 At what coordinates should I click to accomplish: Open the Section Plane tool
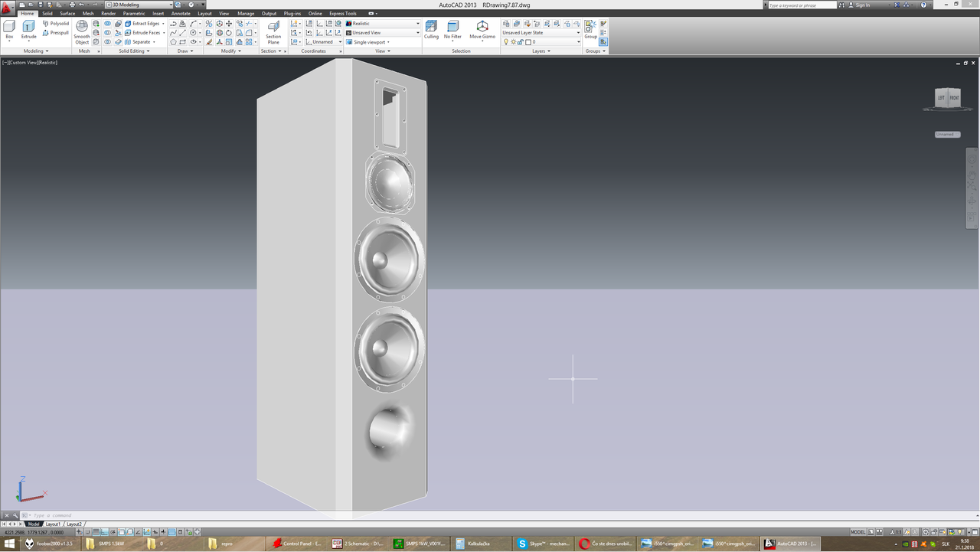pyautogui.click(x=273, y=32)
